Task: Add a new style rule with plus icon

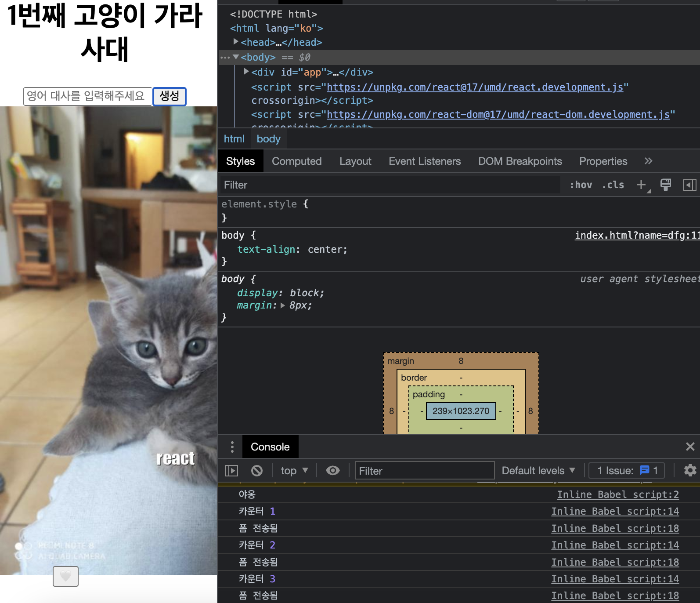Action: [642, 185]
